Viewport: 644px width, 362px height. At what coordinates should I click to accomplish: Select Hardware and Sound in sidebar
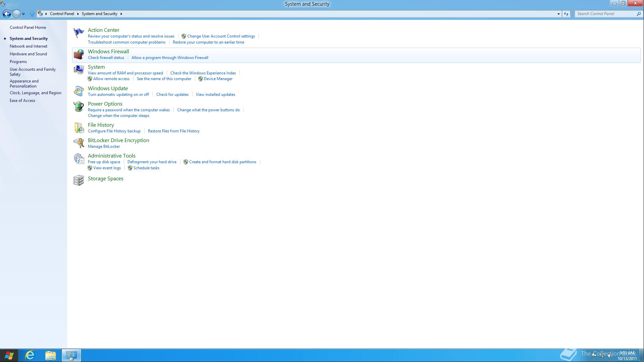tap(28, 54)
